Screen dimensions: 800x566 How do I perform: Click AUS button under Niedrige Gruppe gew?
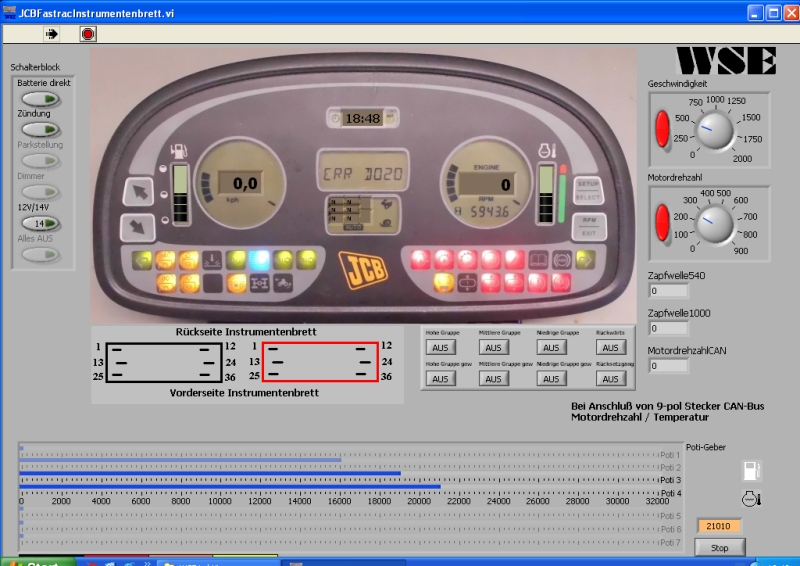coord(552,379)
